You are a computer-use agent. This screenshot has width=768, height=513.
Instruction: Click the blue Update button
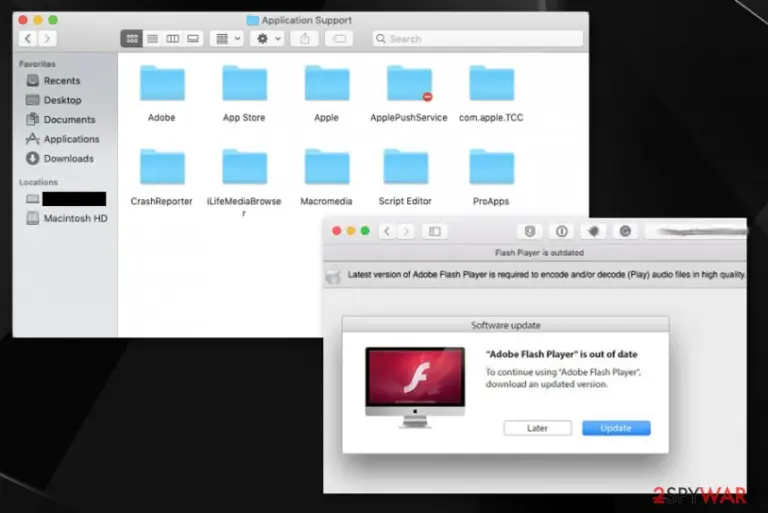point(616,428)
